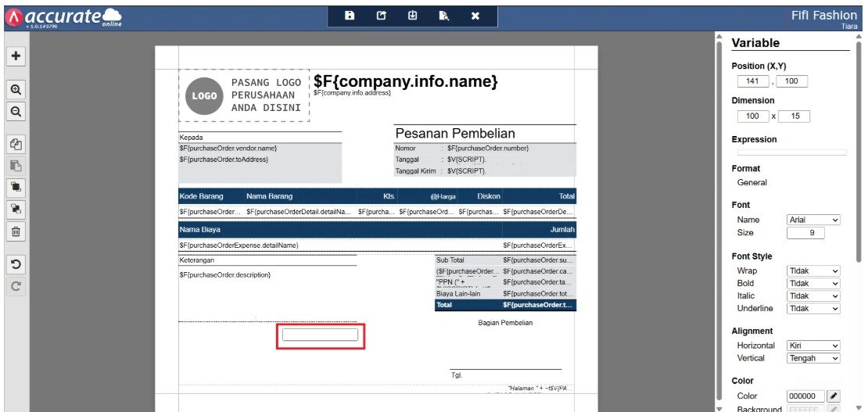
Task: Select the Nama Barang column header
Action: 270,196
